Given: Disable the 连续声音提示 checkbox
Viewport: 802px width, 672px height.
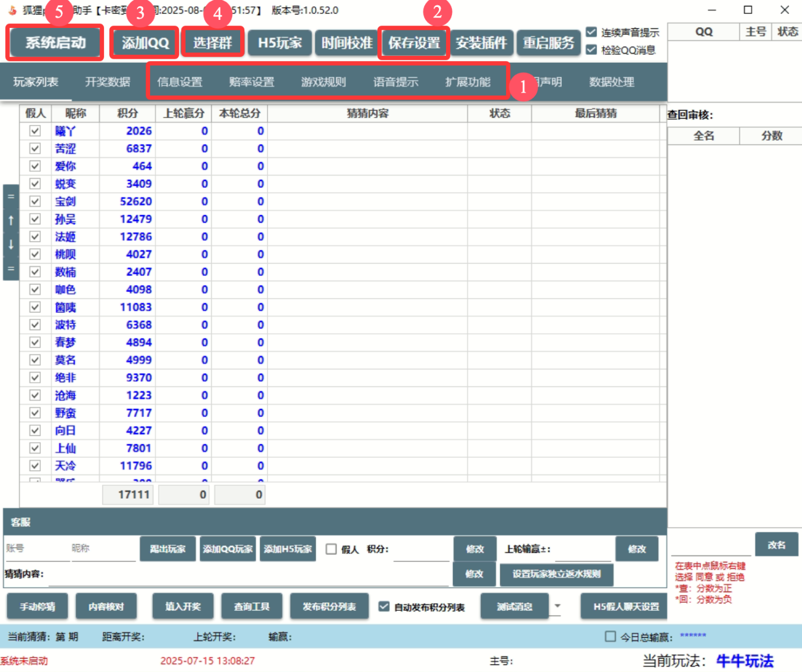Looking at the screenshot, I should coord(591,32).
